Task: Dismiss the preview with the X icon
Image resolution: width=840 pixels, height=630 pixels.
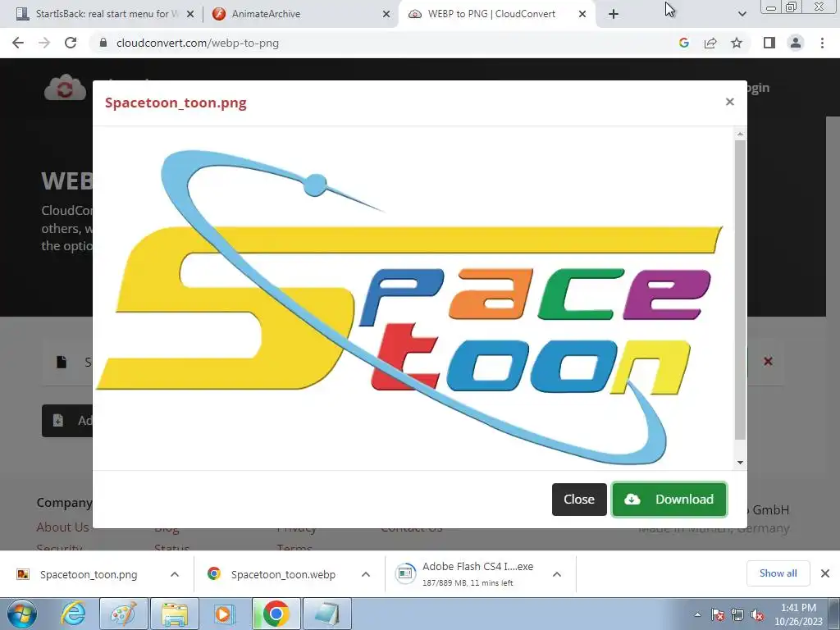Action: tap(729, 102)
